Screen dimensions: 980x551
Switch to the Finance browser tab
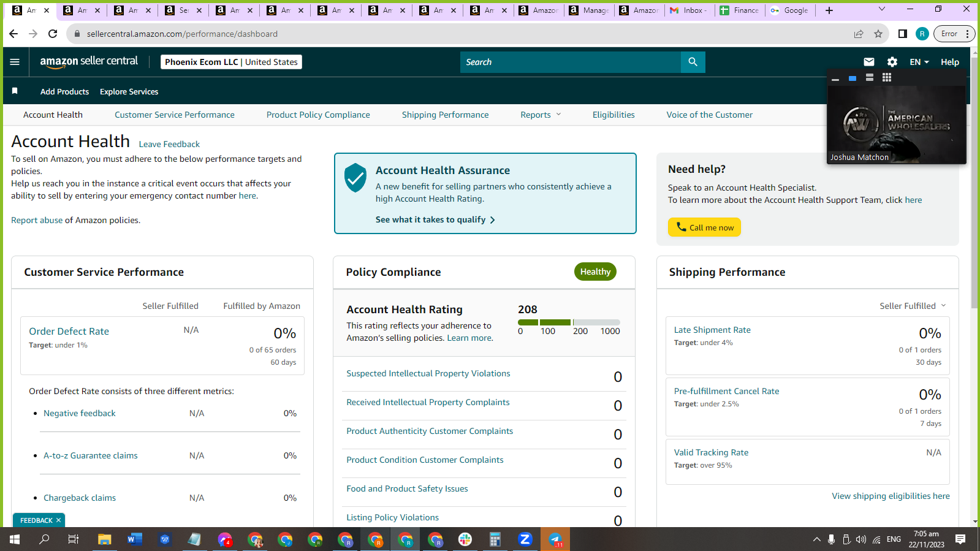click(x=740, y=10)
